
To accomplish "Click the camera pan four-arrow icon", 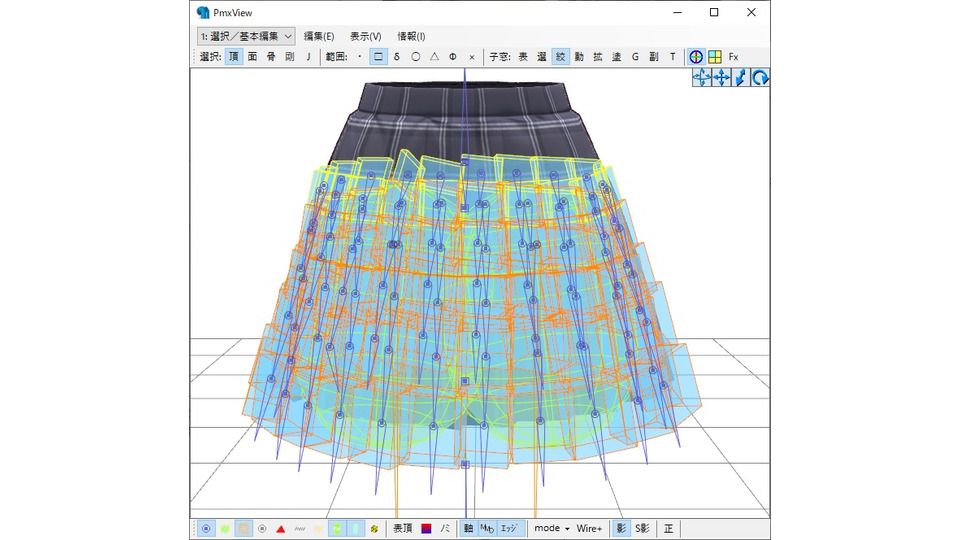I will pos(721,78).
